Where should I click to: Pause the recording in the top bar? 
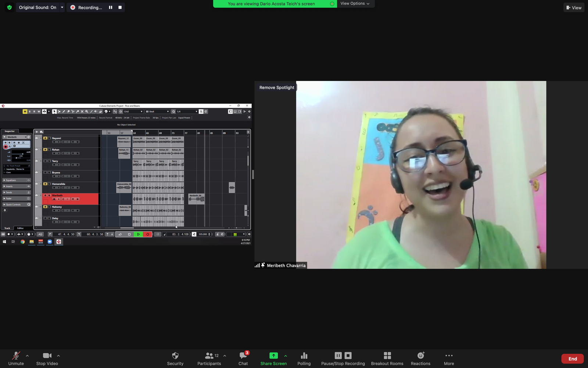click(111, 7)
